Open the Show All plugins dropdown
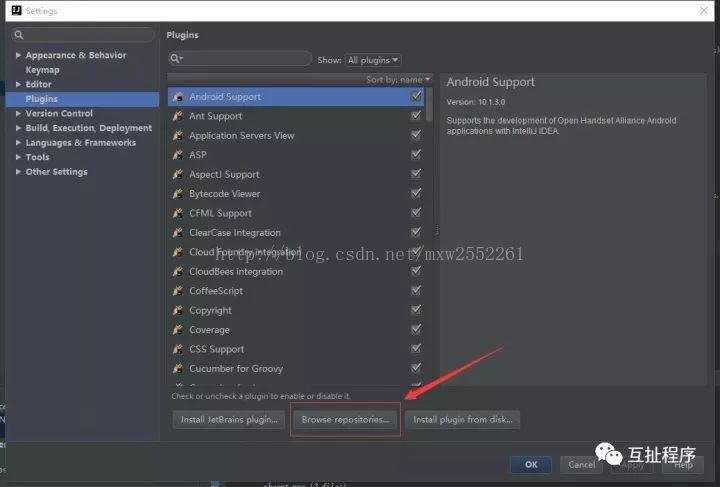The image size is (720, 487). (x=373, y=60)
